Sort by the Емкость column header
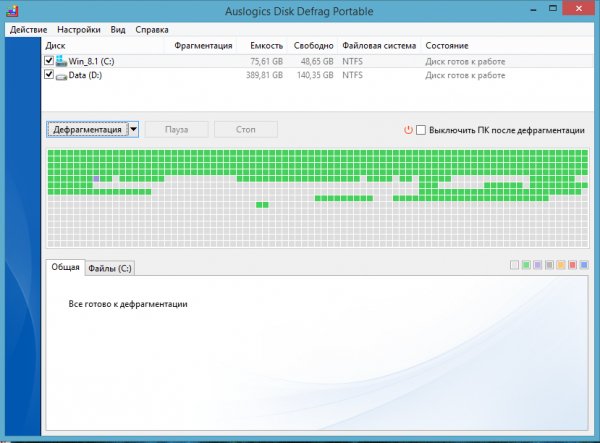The width and height of the screenshot is (600, 443). tap(266, 46)
